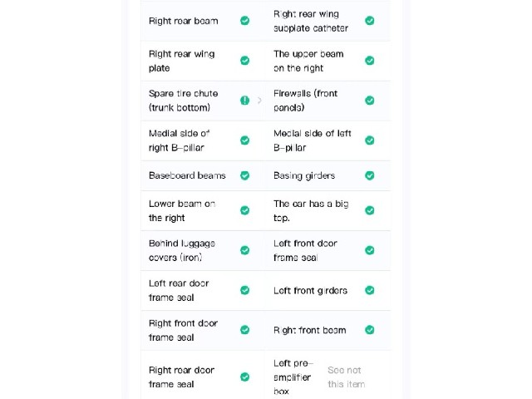532x399 pixels.
Task: Select the 'Lower beam on the right' item
Action: [x=203, y=210]
